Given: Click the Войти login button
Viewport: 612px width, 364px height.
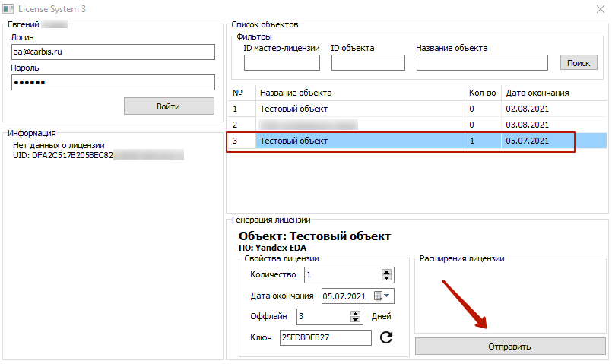Looking at the screenshot, I should 169,106.
